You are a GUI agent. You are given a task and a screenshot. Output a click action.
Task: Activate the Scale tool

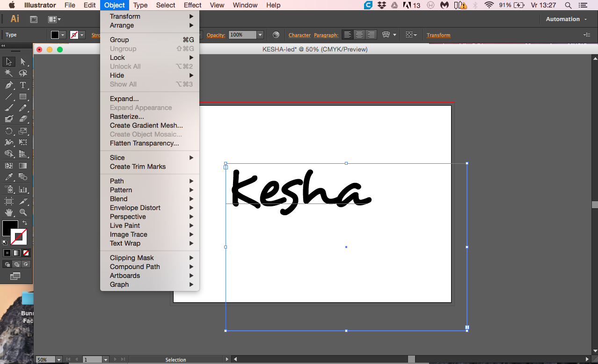tap(23, 131)
